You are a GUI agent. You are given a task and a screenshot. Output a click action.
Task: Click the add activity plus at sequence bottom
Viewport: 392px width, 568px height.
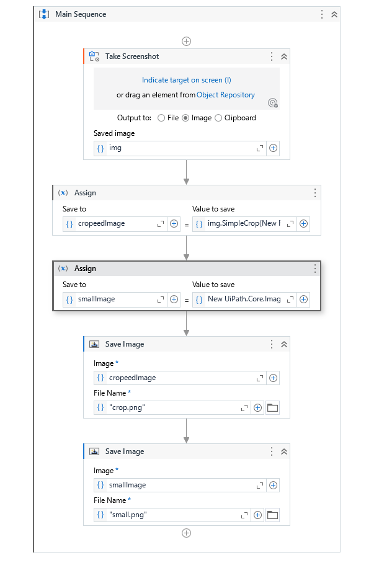pyautogui.click(x=186, y=533)
